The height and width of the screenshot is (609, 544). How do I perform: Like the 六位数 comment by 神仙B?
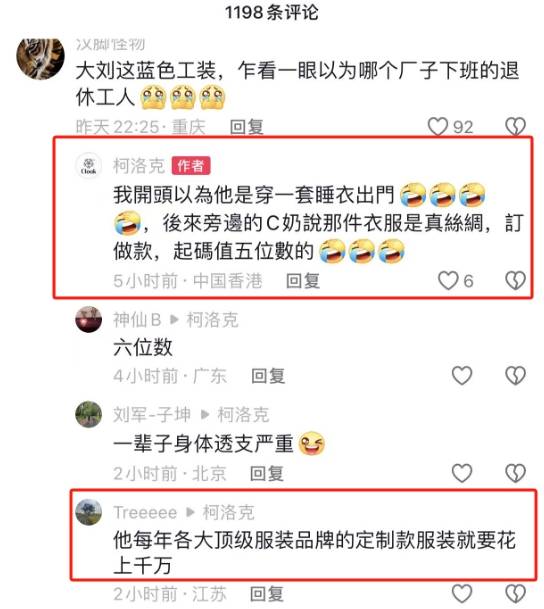tap(462, 376)
